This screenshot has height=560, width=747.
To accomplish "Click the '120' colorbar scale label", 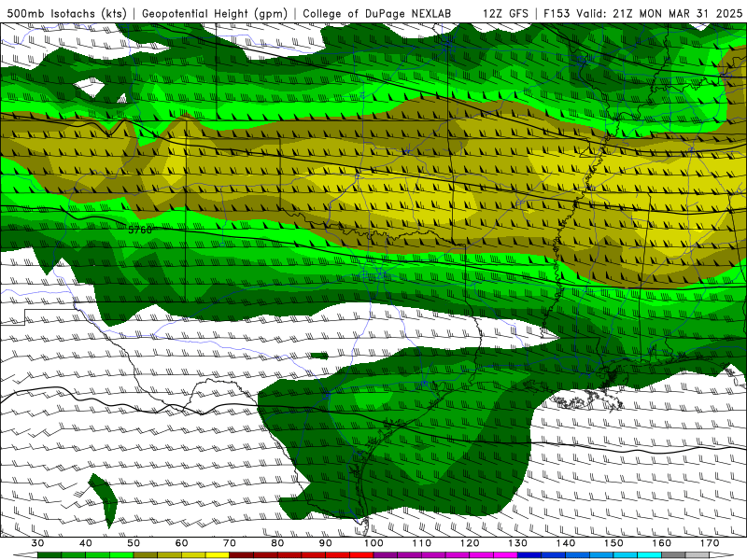I will (470, 543).
